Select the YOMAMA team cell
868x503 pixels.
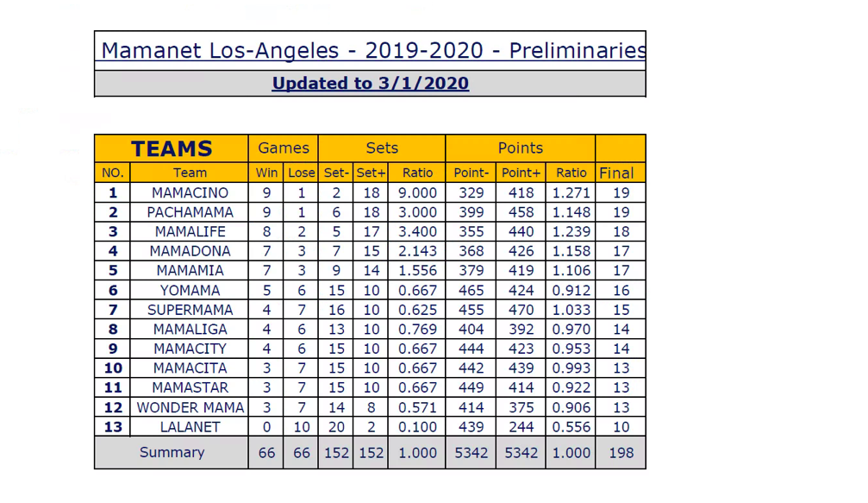(x=190, y=290)
